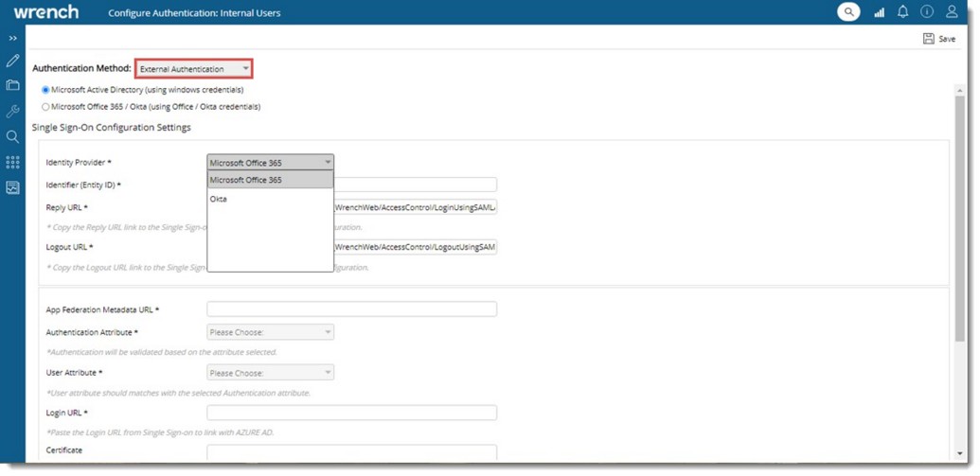
Task: Click the pencil edit icon in sidebar
Action: pos(12,62)
